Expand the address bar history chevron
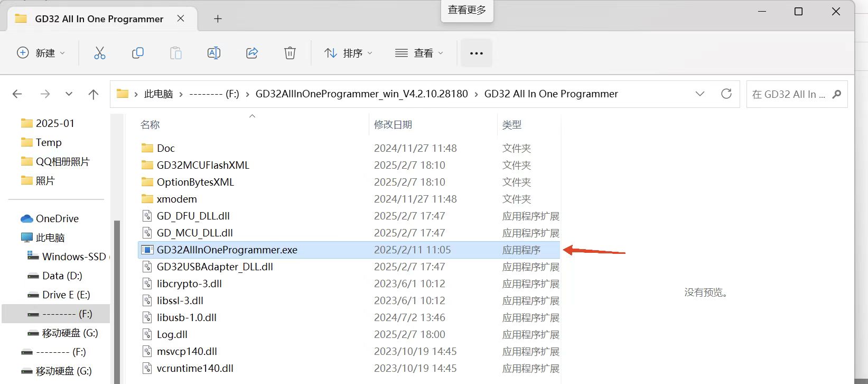This screenshot has height=384, width=868. click(x=700, y=94)
